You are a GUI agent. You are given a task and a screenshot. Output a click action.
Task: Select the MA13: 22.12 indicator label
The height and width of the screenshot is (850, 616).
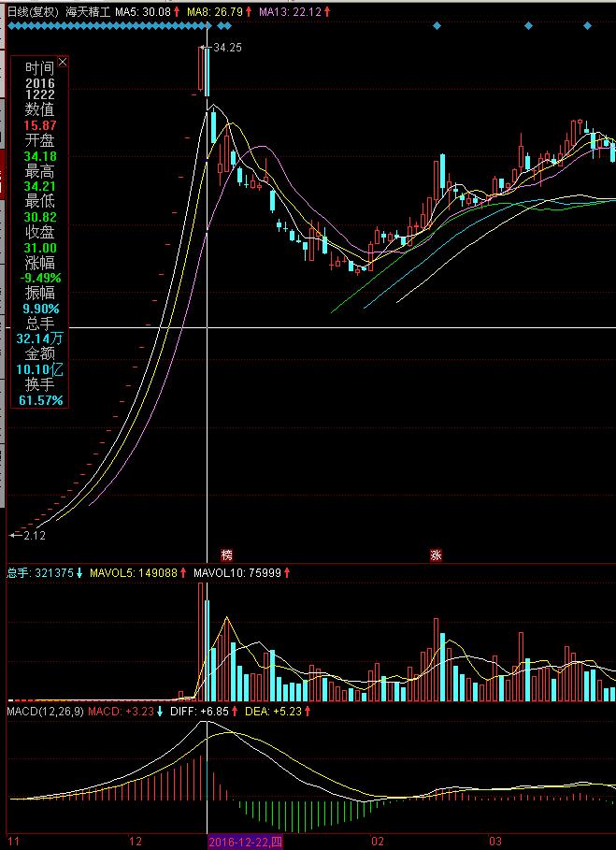[x=290, y=12]
